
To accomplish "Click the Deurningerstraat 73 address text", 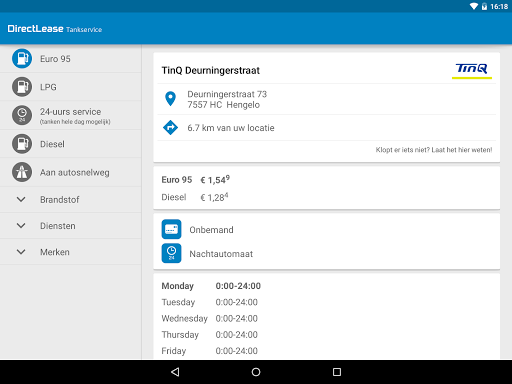I will point(227,94).
